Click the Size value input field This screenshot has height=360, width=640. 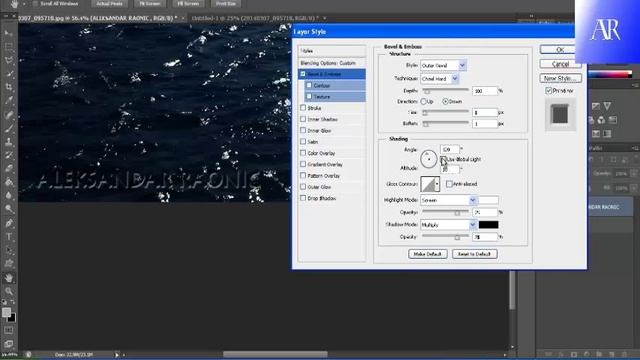485,112
